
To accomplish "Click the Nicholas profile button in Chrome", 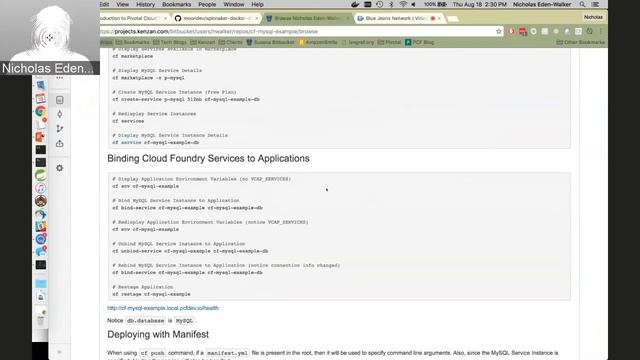I will coord(593,17).
